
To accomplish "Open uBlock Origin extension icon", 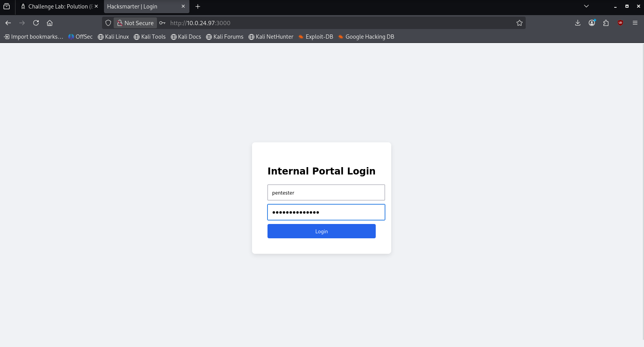I will coord(620,23).
